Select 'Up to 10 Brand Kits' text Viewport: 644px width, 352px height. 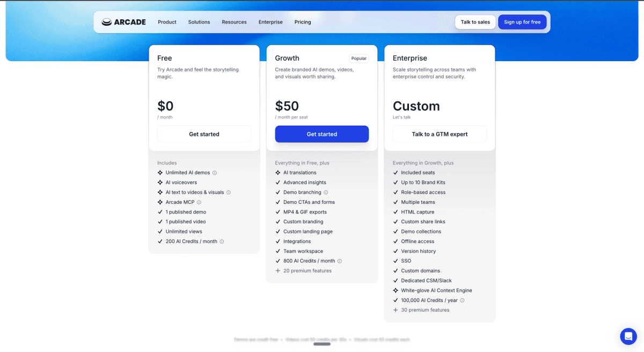coord(423,182)
